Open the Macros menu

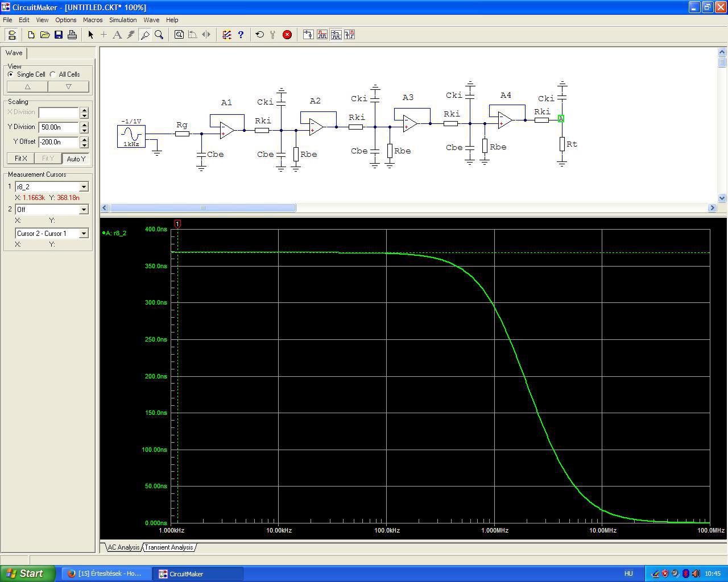click(93, 20)
